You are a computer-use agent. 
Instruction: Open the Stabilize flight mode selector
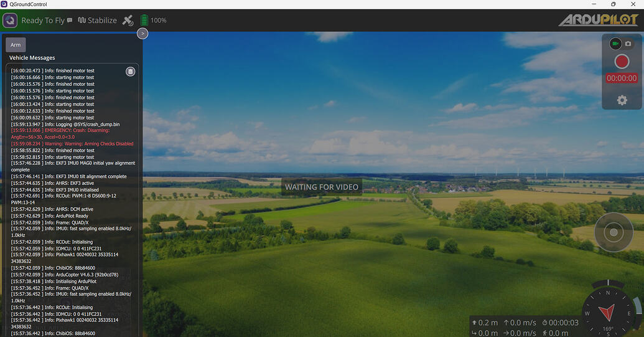click(x=97, y=20)
